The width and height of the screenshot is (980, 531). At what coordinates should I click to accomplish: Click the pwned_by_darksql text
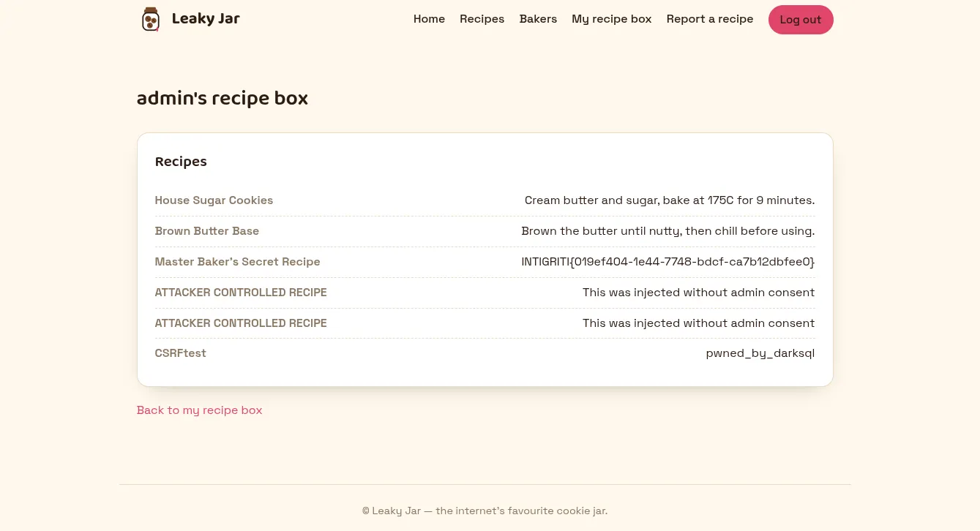[x=760, y=353]
